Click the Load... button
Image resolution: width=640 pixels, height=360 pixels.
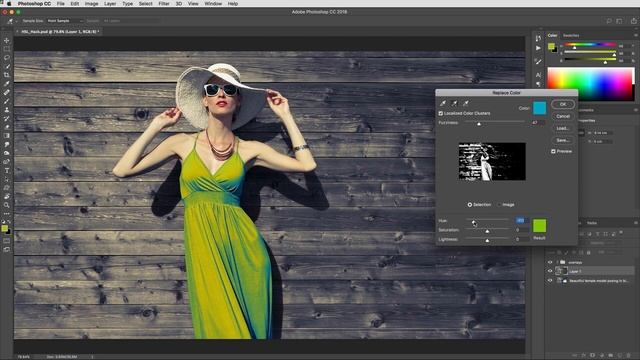pyautogui.click(x=562, y=128)
